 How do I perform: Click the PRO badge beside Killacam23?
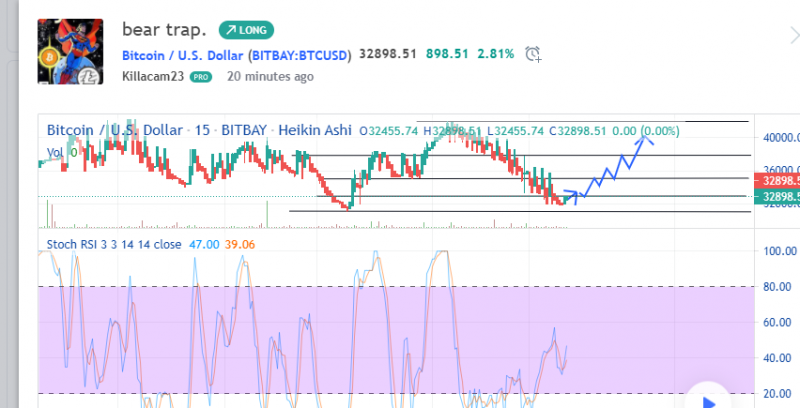[201, 77]
